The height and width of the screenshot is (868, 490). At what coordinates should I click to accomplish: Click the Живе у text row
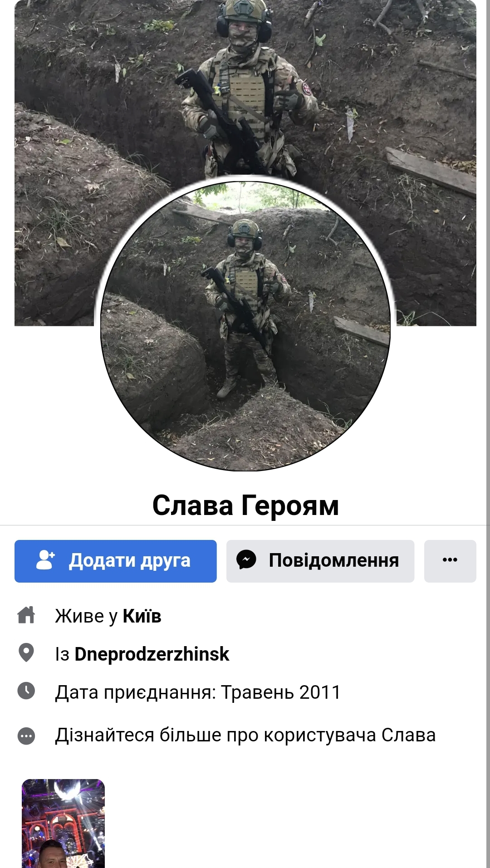[108, 616]
